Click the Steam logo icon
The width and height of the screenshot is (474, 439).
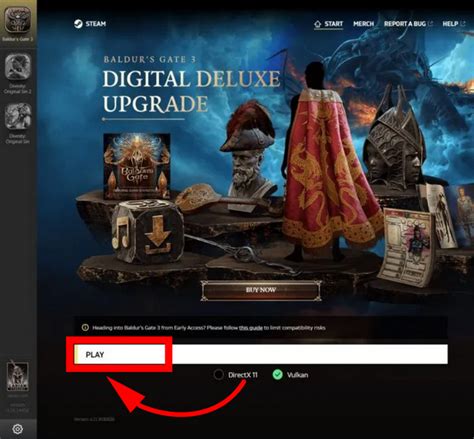click(x=78, y=24)
